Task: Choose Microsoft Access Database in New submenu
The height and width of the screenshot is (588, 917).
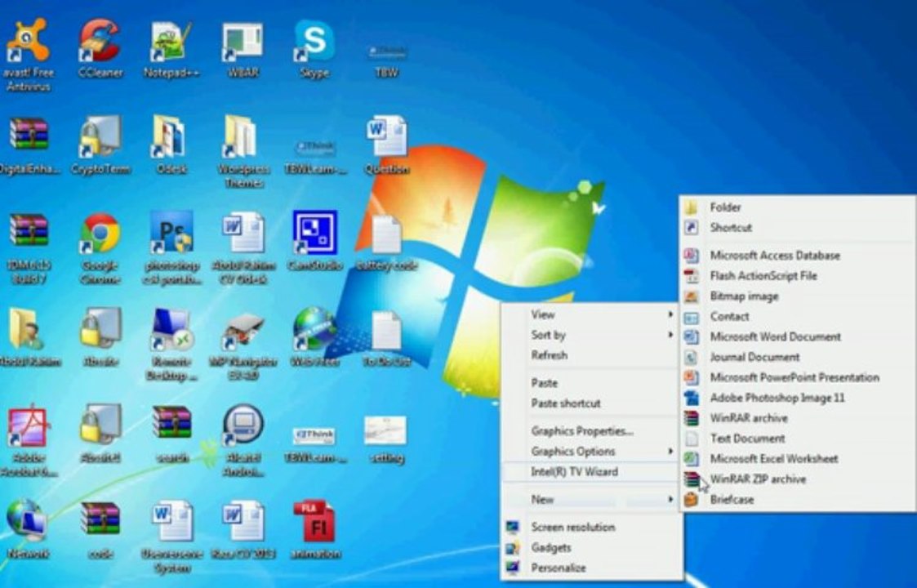Action: coord(798,256)
